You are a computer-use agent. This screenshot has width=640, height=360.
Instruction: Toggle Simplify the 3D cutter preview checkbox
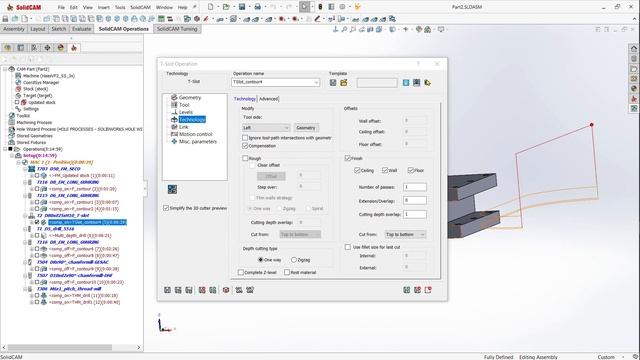pyautogui.click(x=166, y=208)
